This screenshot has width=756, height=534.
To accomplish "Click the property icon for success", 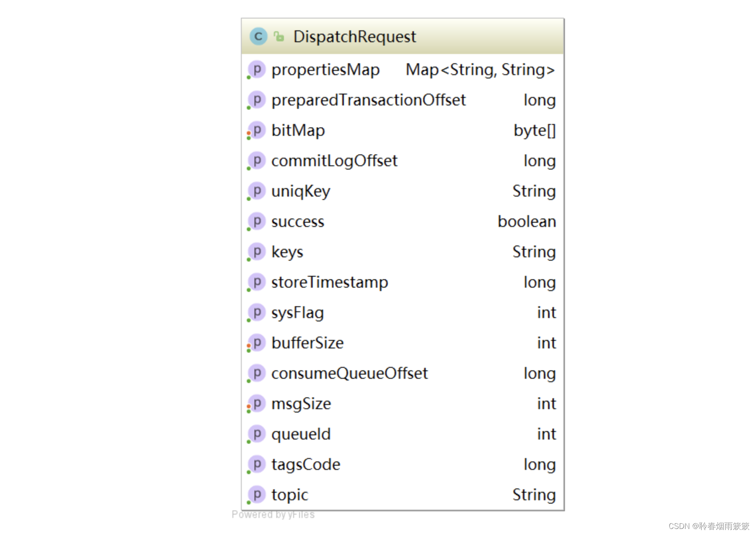I will [x=256, y=221].
